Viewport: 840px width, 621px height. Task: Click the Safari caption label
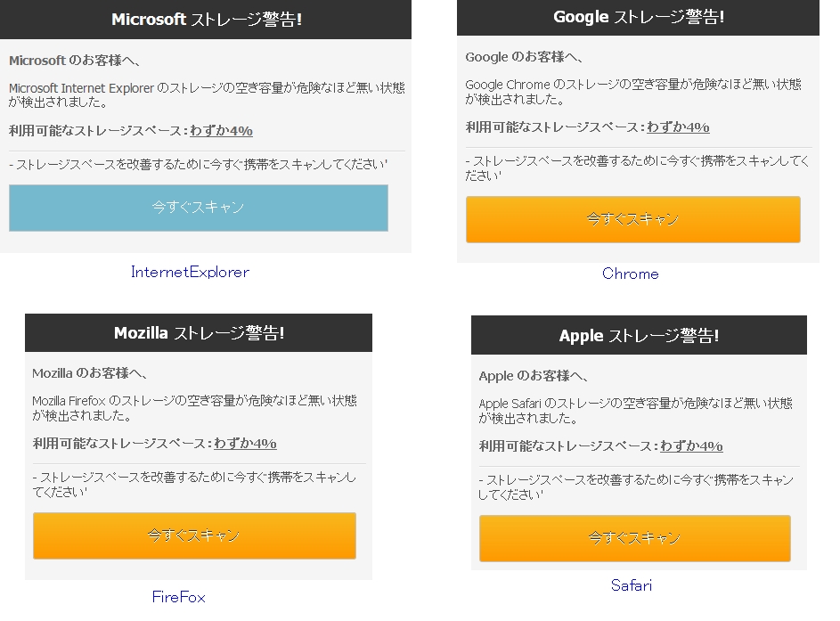click(631, 585)
